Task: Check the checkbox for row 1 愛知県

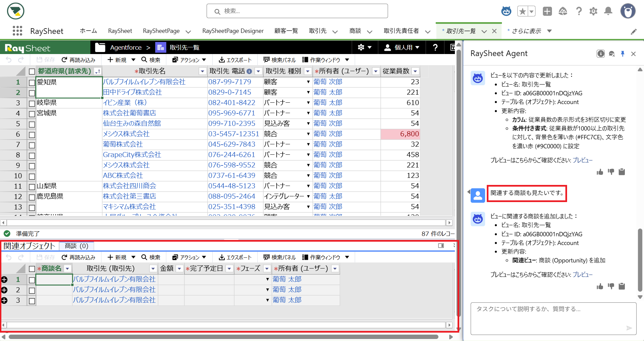Action: pyautogui.click(x=32, y=83)
